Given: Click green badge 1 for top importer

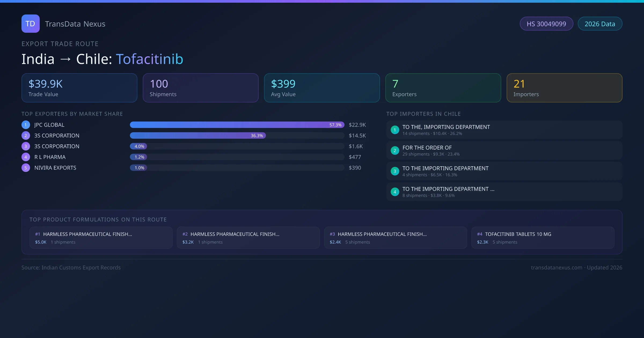Looking at the screenshot, I should click(x=395, y=130).
